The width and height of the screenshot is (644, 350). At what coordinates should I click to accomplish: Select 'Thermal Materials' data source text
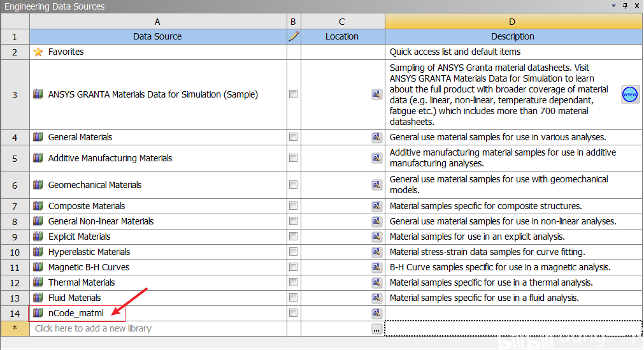pyautogui.click(x=82, y=282)
